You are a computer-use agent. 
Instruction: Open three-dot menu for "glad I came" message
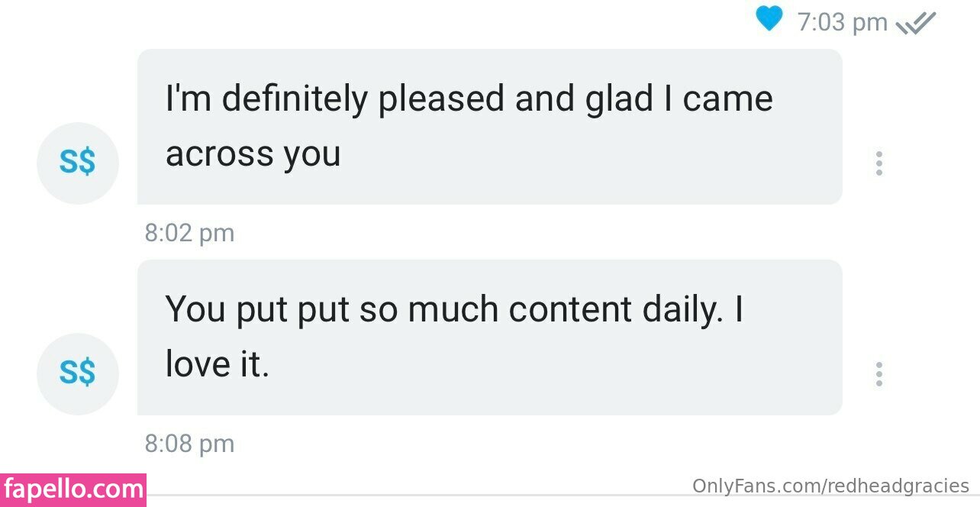(x=879, y=163)
